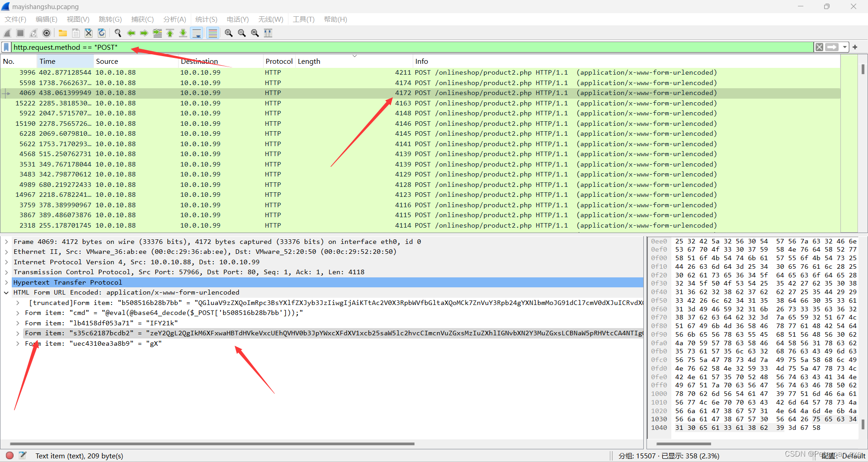
Task: Open the 捕获(C) menu
Action: (x=142, y=19)
